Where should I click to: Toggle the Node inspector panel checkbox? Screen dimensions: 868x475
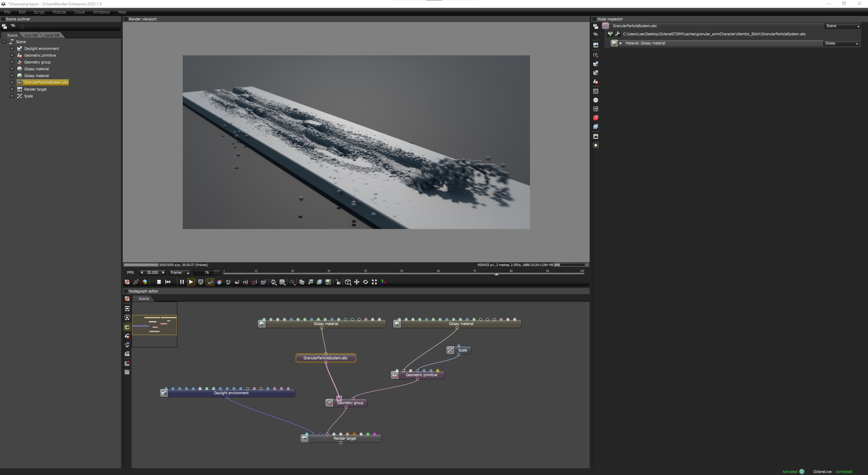click(x=594, y=19)
